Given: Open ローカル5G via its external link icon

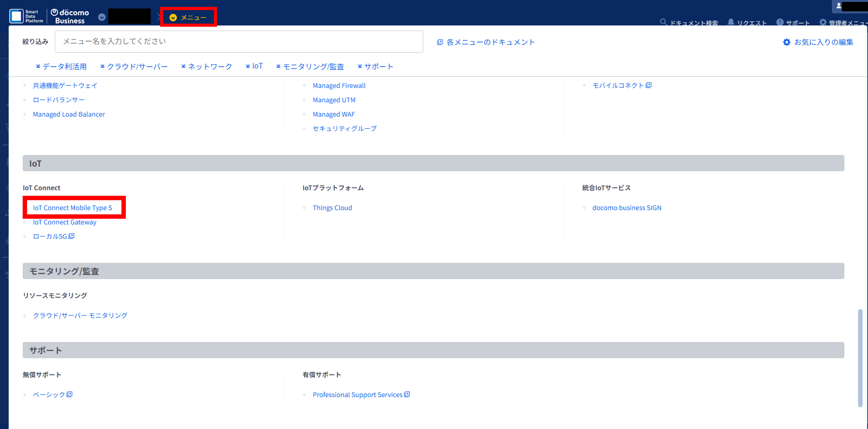Looking at the screenshot, I should pyautogui.click(x=71, y=236).
